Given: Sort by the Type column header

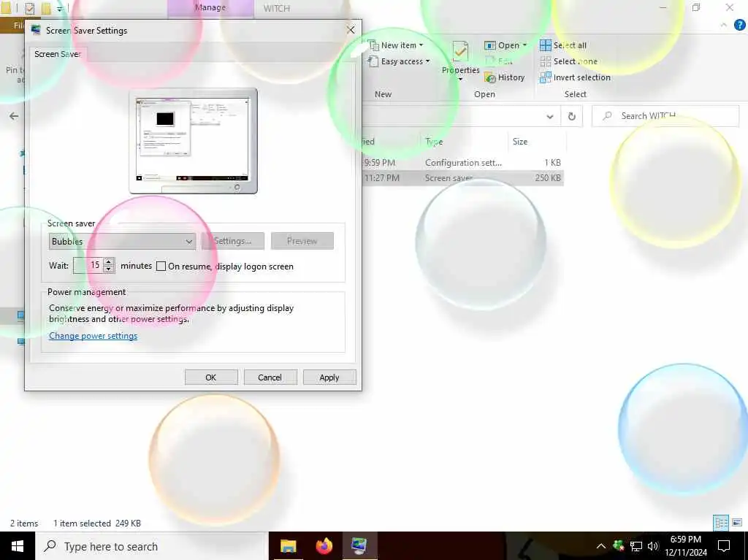Looking at the screenshot, I should (x=464, y=142).
